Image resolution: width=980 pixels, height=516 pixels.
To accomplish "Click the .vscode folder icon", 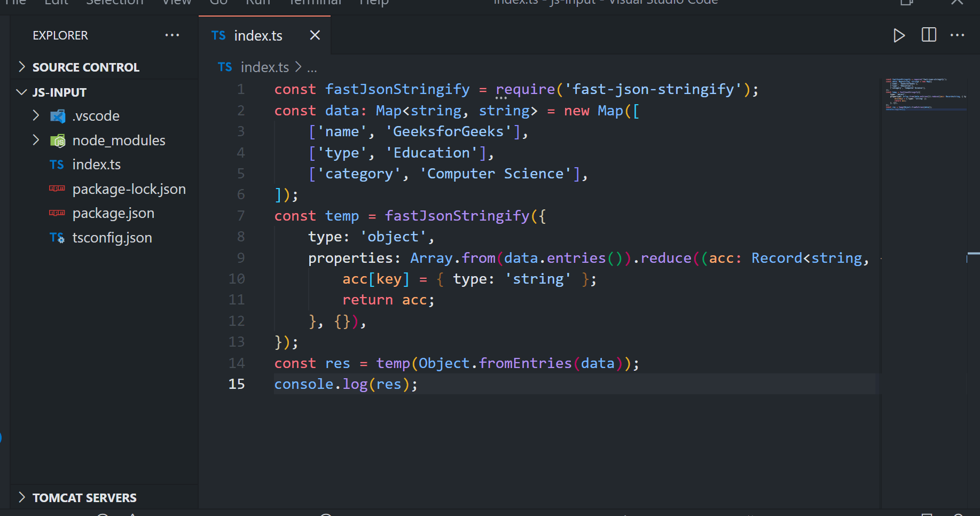I will (58, 115).
